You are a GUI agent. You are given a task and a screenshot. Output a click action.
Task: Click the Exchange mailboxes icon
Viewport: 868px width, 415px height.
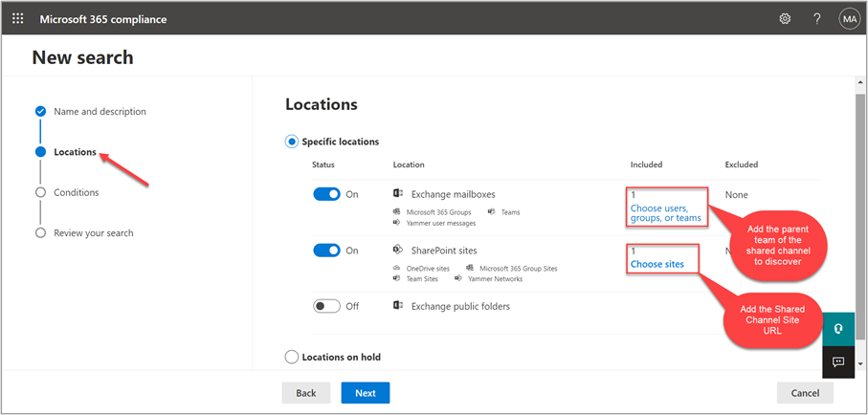pyautogui.click(x=398, y=194)
